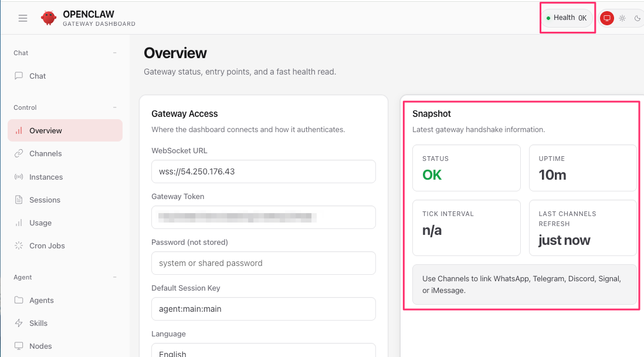
Task: Click the hamburger menu icon
Action: pos(23,18)
